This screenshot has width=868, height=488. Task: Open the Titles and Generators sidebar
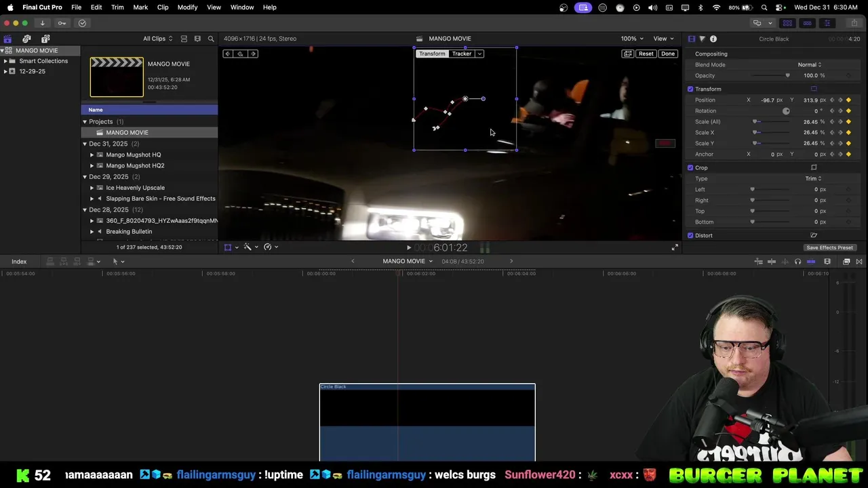point(45,39)
